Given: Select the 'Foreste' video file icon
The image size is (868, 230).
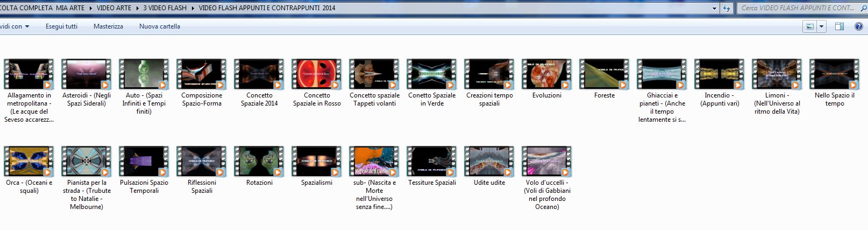Looking at the screenshot, I should 604,74.
